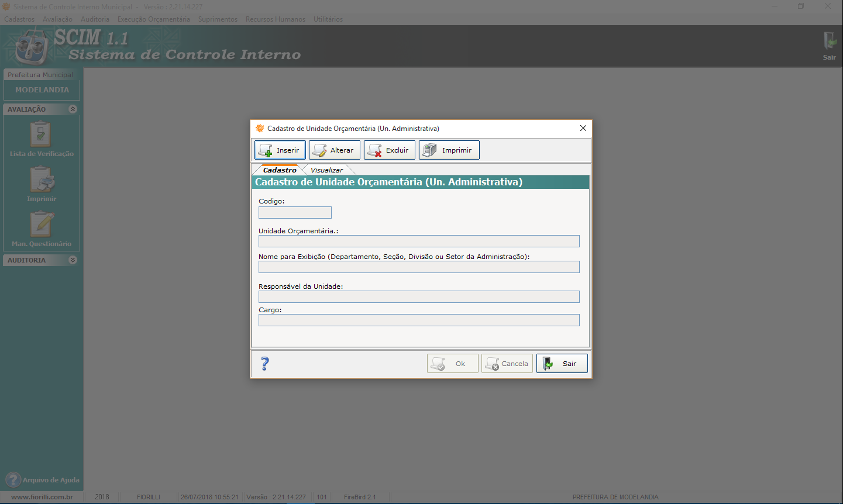Open Man. Questionário sidebar icon

click(42, 229)
